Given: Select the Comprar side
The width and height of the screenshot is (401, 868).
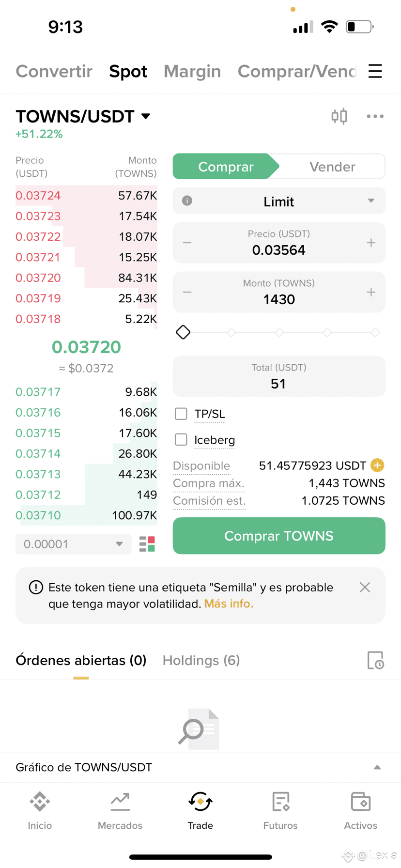Looking at the screenshot, I should 226,167.
